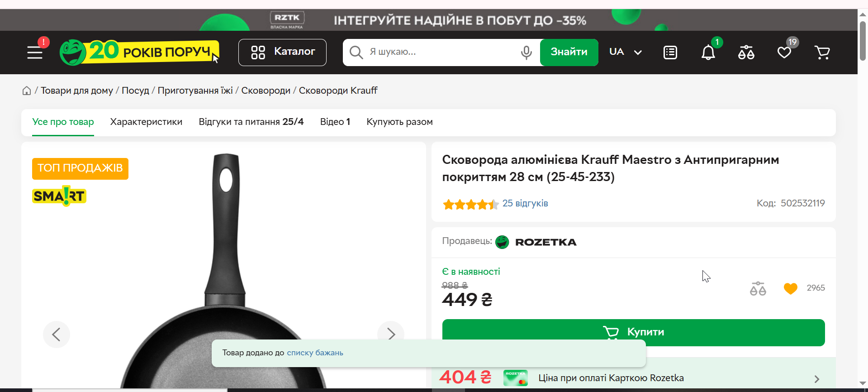The width and height of the screenshot is (868, 392).
Task: Show next product image arrow
Action: [391, 335]
